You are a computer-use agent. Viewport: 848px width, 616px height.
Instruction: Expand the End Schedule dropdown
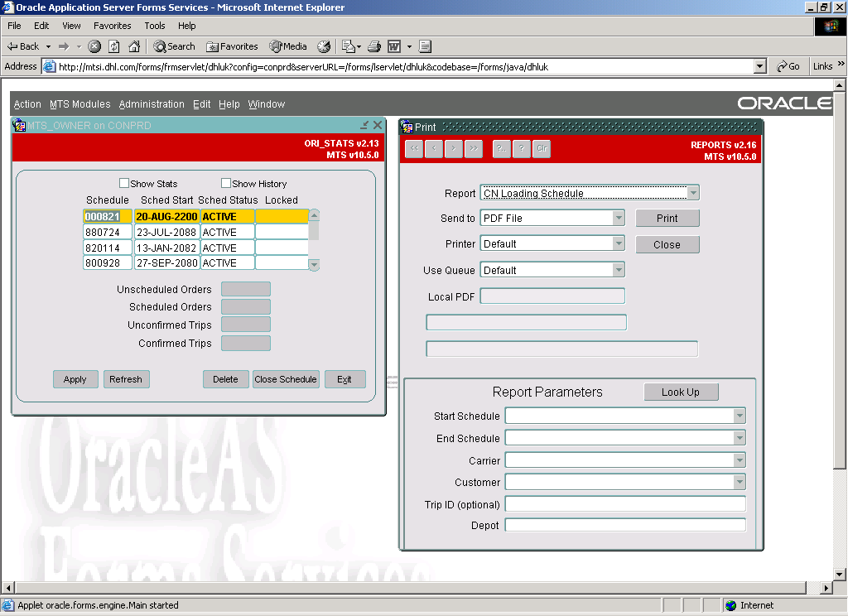point(740,438)
